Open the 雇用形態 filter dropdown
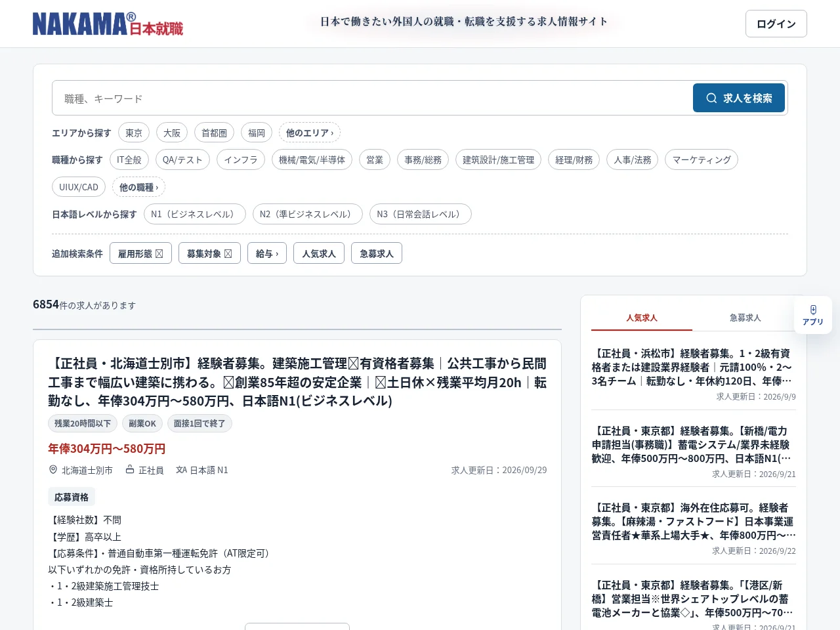 [140, 253]
